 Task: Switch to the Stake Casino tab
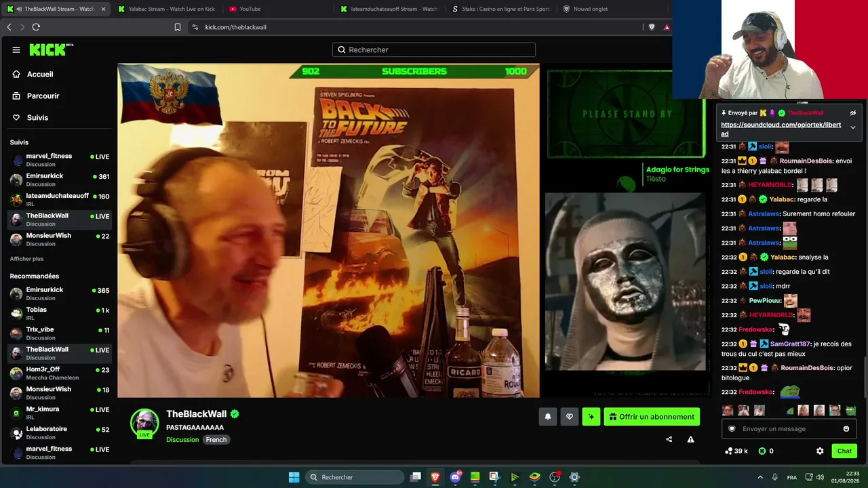500,9
